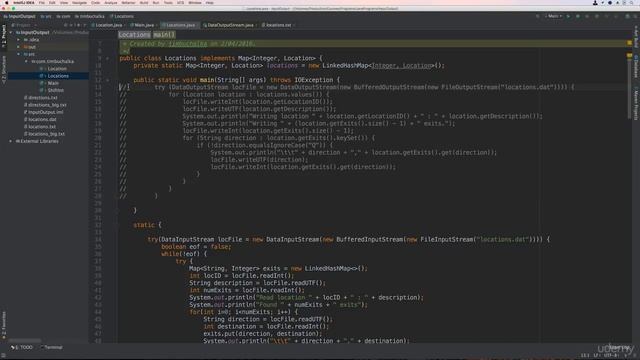
Task: Open the File menu
Action: point(42,2)
